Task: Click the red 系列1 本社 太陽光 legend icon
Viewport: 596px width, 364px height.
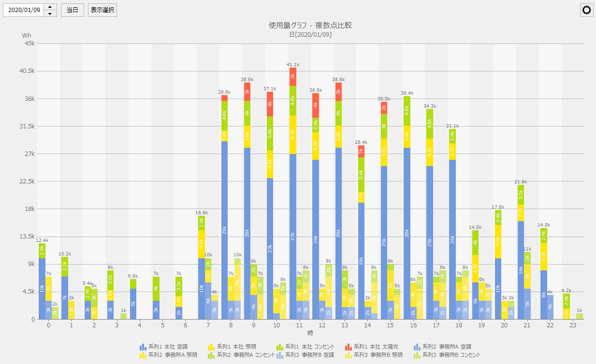Action: pos(349,346)
